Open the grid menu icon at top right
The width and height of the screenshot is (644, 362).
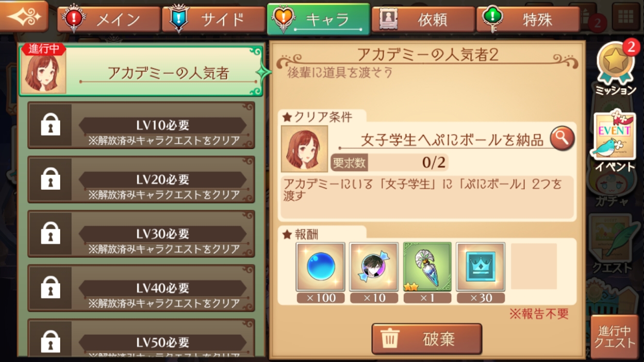[x=626, y=17]
